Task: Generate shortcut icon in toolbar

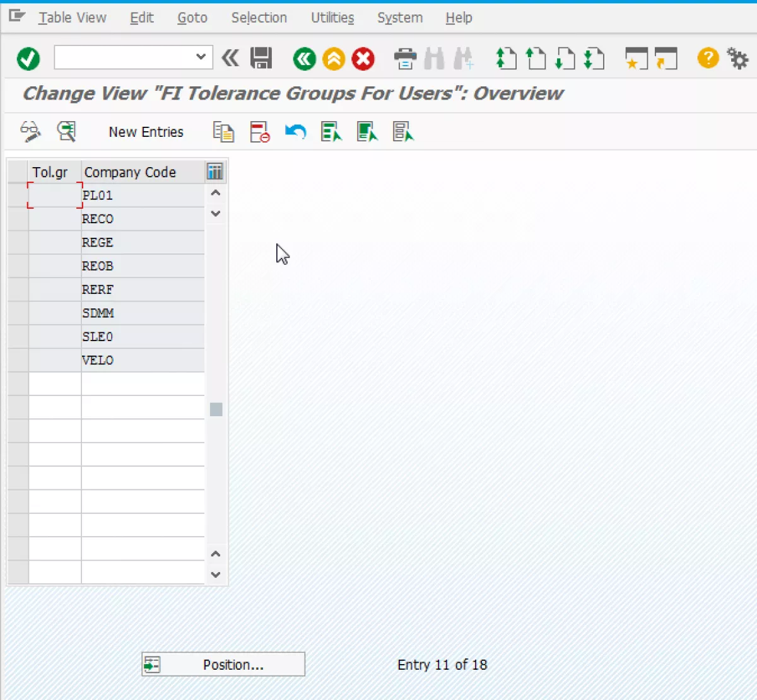Action: 666,59
